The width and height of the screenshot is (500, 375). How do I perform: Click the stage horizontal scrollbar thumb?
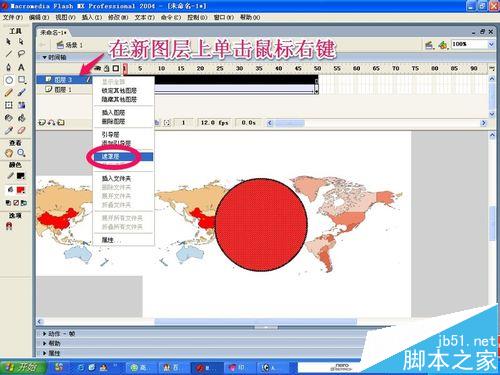(x=256, y=322)
